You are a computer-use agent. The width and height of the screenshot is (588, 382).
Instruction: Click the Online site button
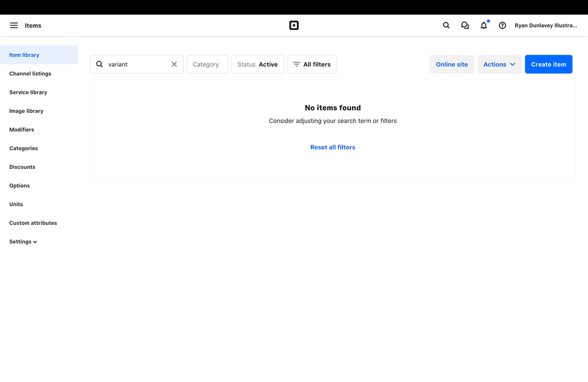point(451,64)
